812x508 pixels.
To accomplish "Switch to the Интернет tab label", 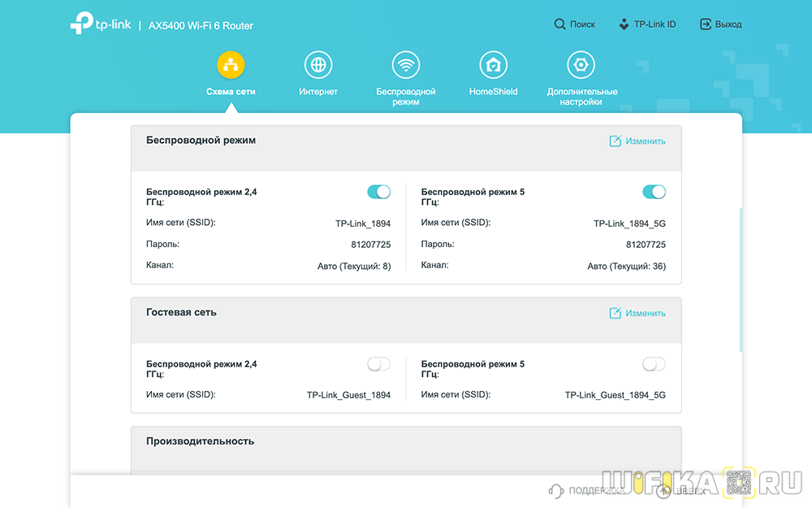I will [x=317, y=92].
